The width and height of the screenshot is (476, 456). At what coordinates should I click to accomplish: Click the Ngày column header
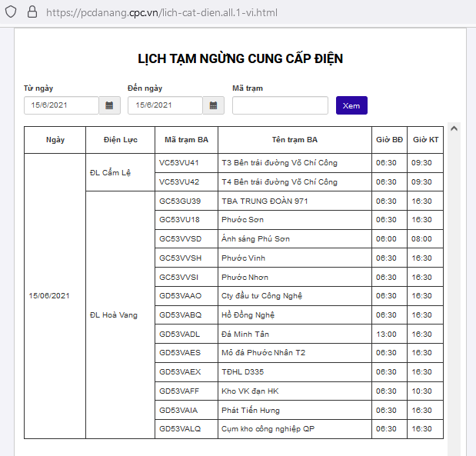[x=55, y=140]
